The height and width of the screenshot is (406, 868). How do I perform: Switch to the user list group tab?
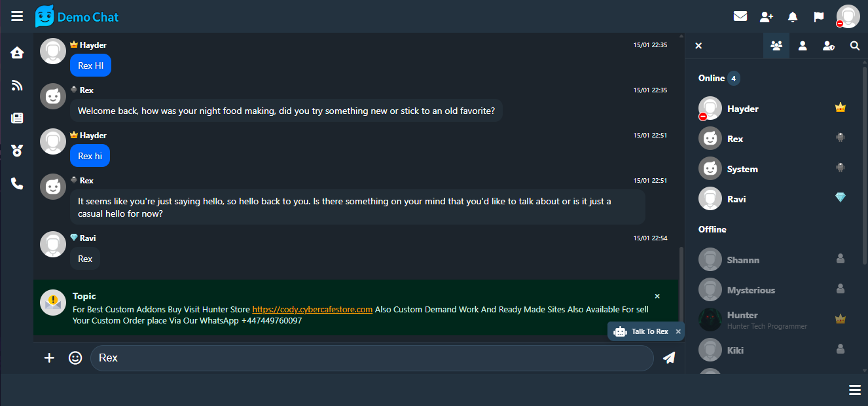tap(776, 46)
